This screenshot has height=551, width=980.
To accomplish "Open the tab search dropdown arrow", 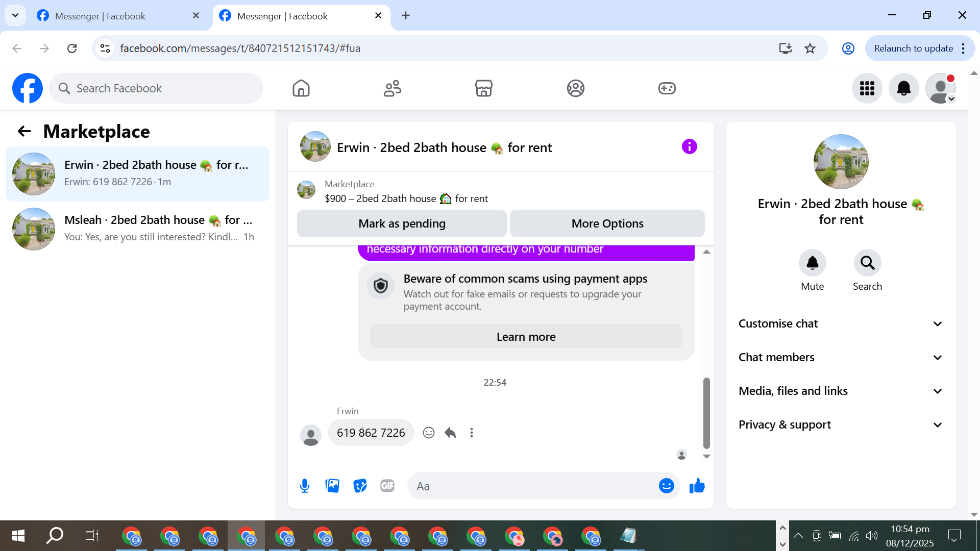I will point(15,15).
